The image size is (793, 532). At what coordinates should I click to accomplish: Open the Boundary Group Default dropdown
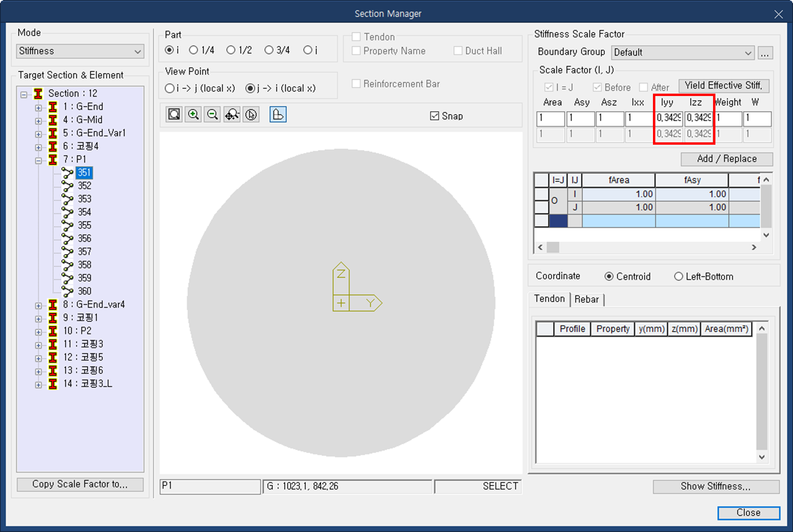[682, 52]
